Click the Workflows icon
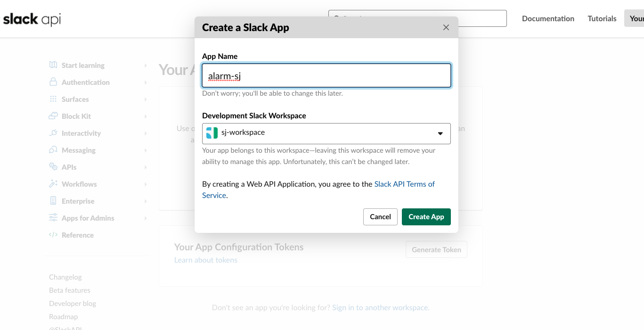644x330 pixels. [x=53, y=184]
